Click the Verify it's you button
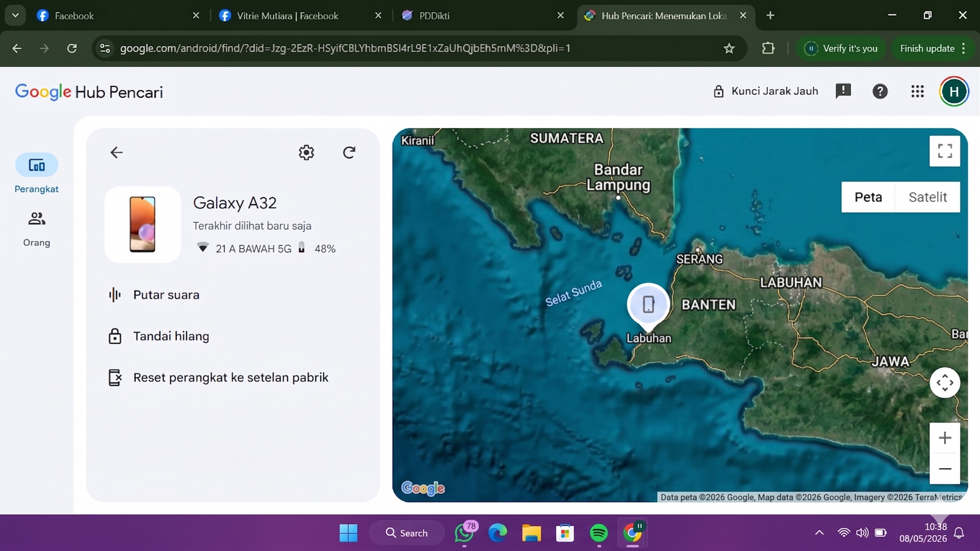The image size is (980, 551). 842,48
